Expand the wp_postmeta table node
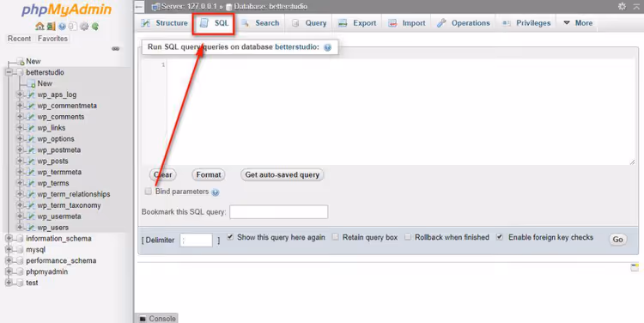The image size is (644, 323). (x=19, y=149)
